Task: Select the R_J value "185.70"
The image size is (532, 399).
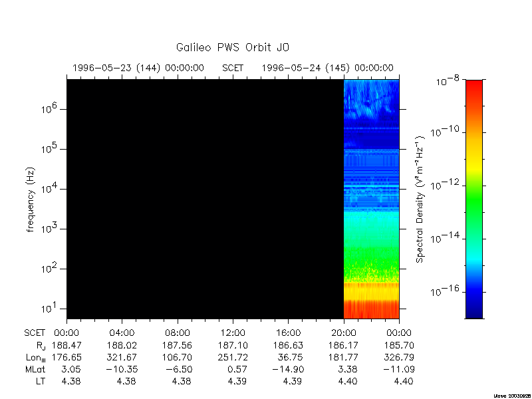Action: pos(399,345)
